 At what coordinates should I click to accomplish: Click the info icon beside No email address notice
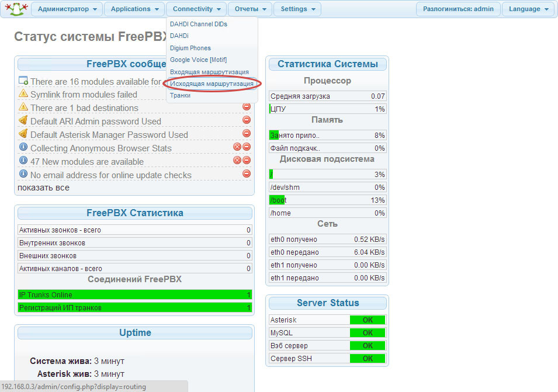[23, 174]
